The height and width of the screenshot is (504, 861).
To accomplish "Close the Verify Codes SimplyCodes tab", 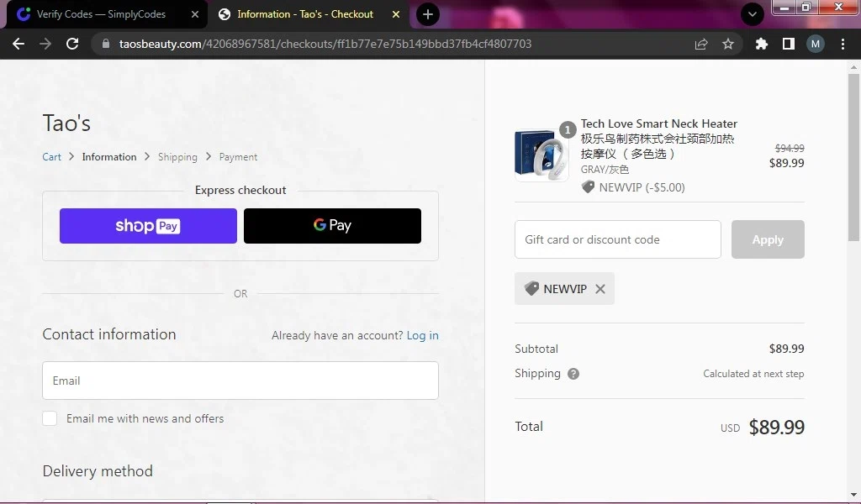I will (195, 14).
